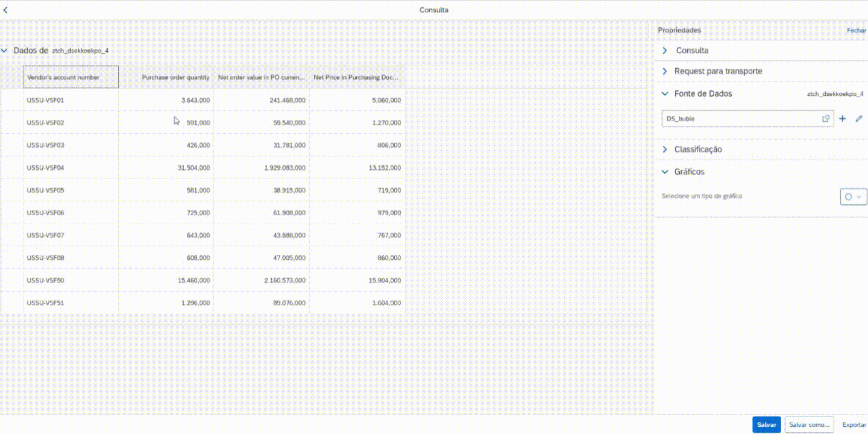Click the back arrow in the header

[6, 10]
